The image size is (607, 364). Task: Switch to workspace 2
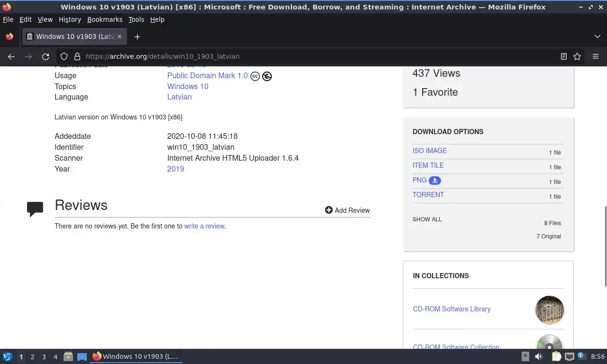pos(32,356)
